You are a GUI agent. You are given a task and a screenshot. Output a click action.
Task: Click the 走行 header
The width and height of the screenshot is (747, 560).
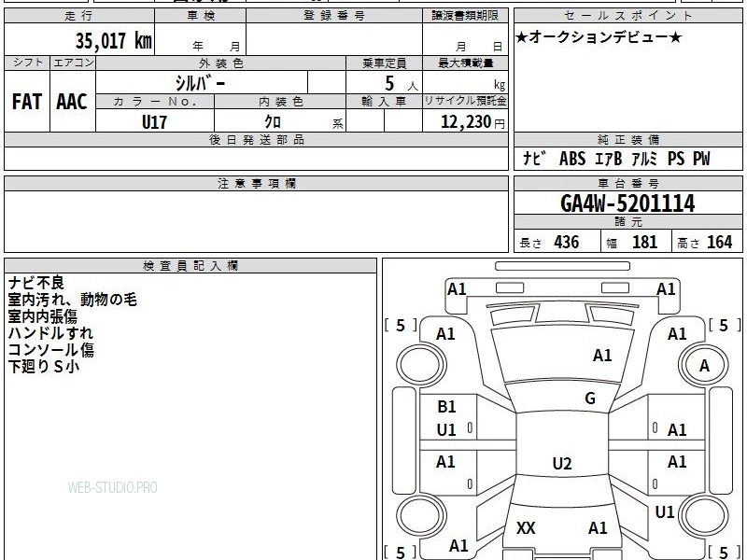click(x=79, y=16)
